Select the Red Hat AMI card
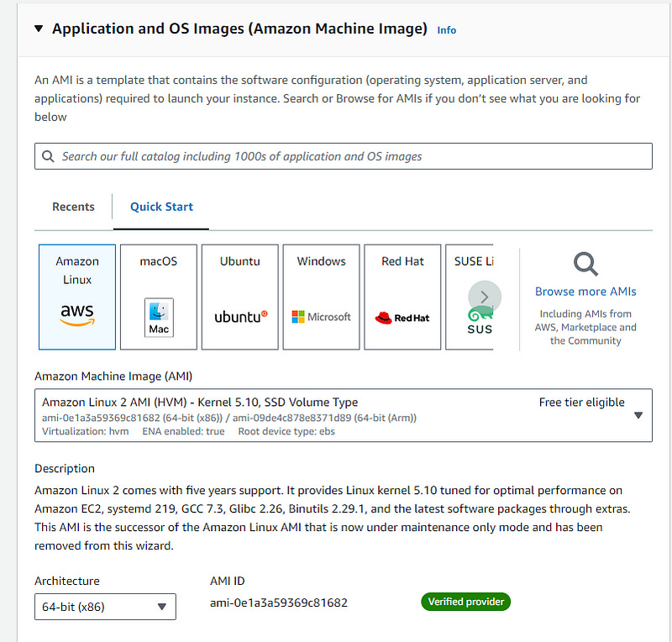The width and height of the screenshot is (672, 642). coord(402,297)
